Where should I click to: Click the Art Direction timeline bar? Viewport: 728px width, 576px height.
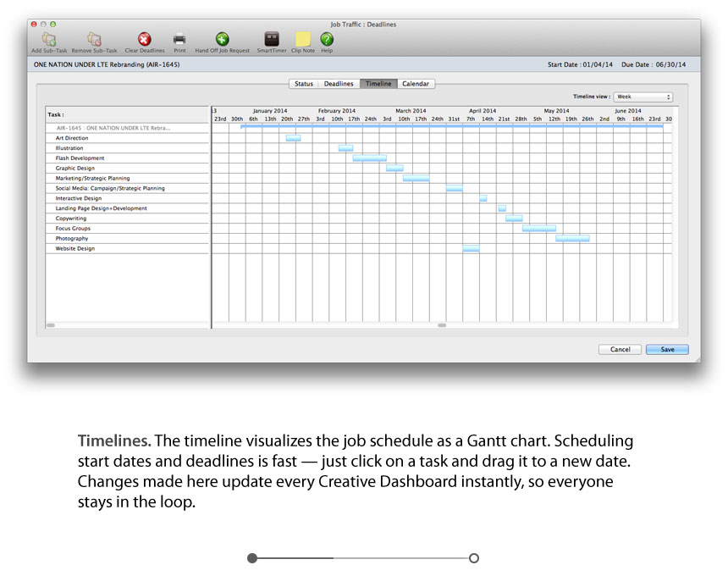coord(293,138)
